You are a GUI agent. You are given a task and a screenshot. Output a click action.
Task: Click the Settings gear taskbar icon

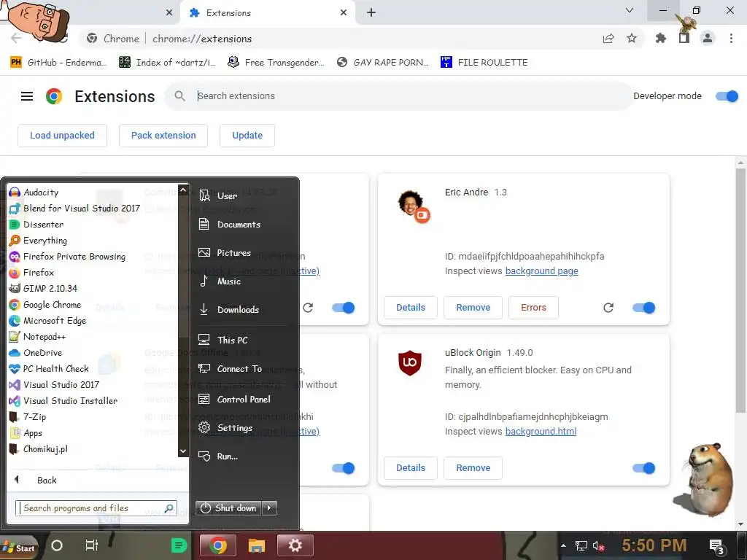(295, 545)
